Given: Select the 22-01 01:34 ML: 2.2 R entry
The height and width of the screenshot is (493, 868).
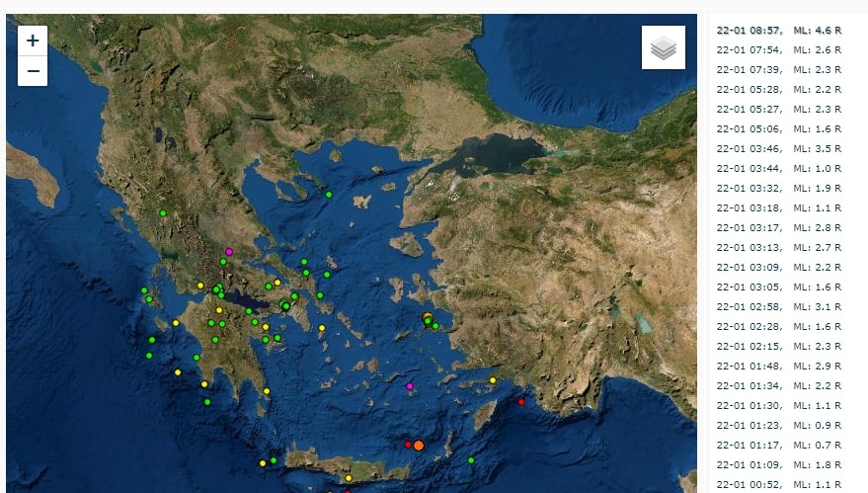Looking at the screenshot, I should [779, 386].
